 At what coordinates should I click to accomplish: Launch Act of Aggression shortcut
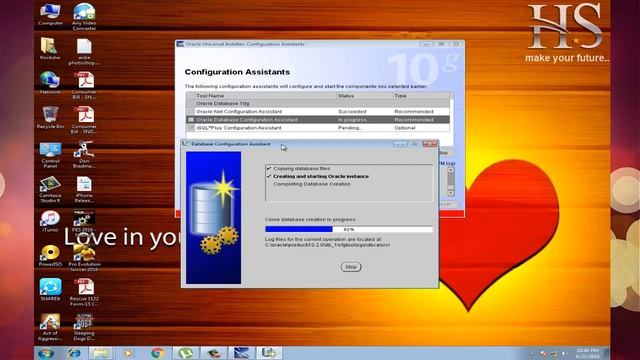(x=50, y=327)
